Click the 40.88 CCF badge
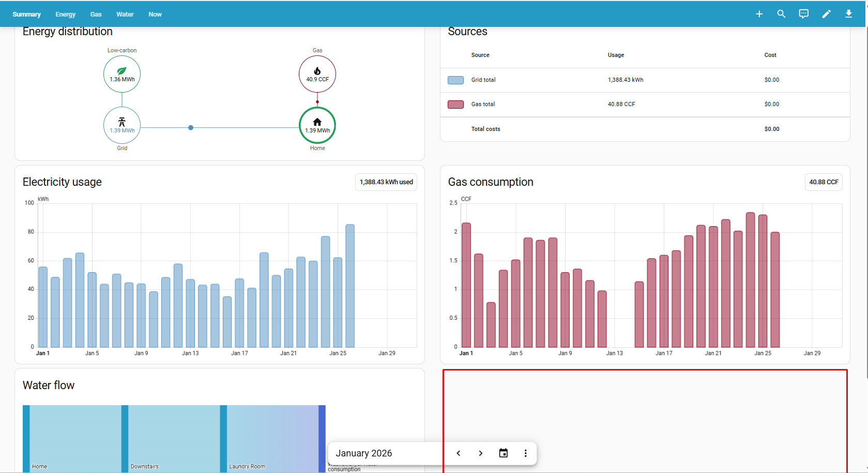Image resolution: width=868 pixels, height=473 pixels. pos(824,182)
